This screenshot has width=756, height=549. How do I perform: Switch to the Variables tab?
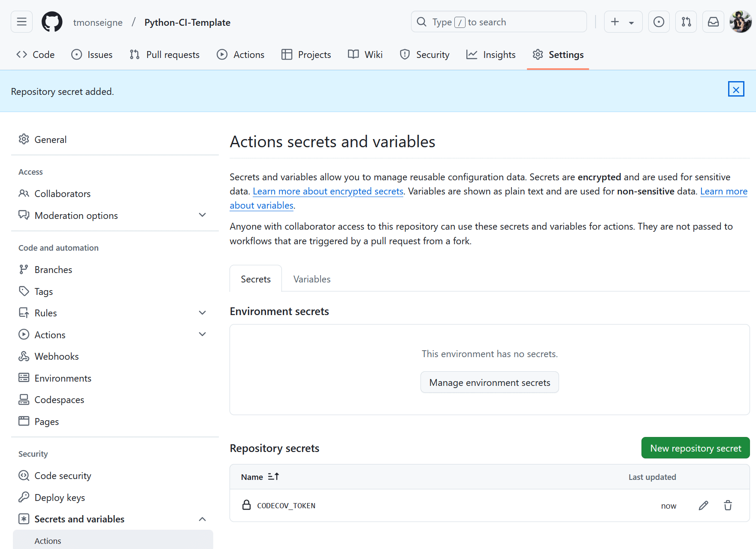tap(312, 279)
